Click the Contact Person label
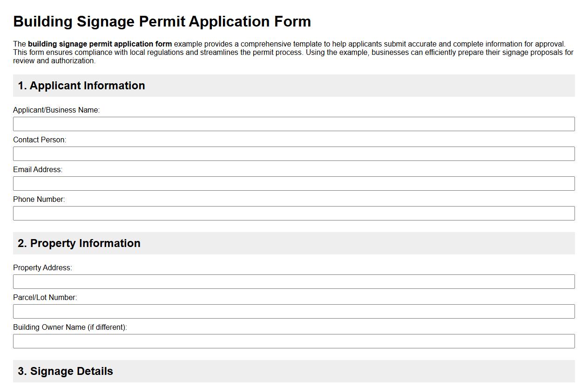This screenshot has height=387, width=588. coord(40,140)
